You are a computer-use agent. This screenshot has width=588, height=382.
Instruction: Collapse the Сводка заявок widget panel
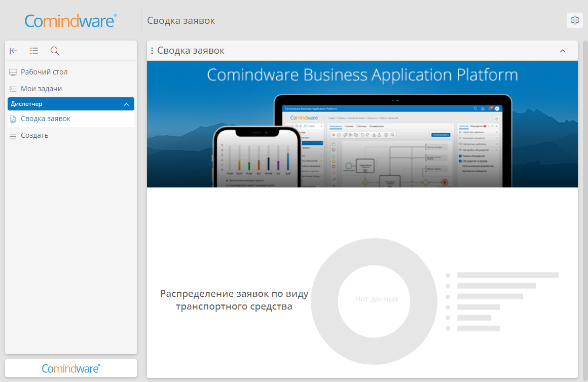[x=563, y=51]
